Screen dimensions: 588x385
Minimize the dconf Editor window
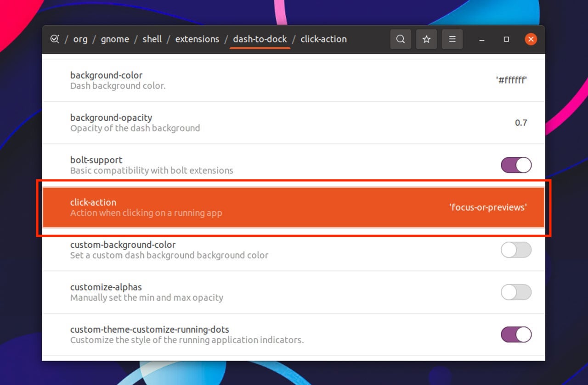[482, 39]
